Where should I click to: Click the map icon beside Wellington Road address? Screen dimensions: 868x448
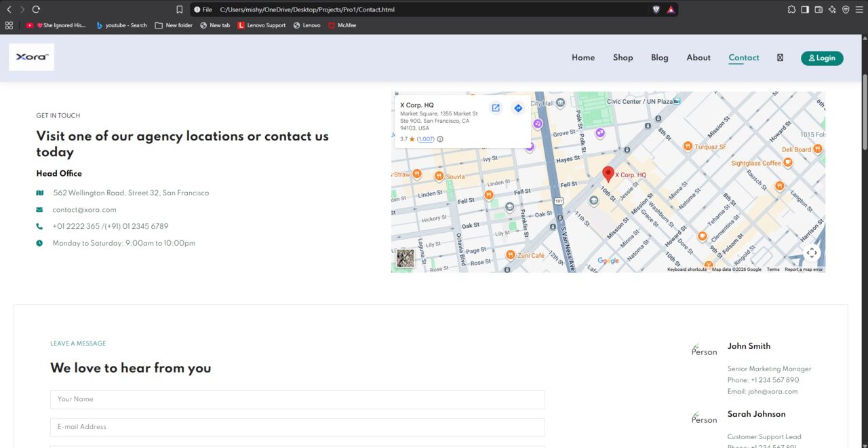[39, 193]
